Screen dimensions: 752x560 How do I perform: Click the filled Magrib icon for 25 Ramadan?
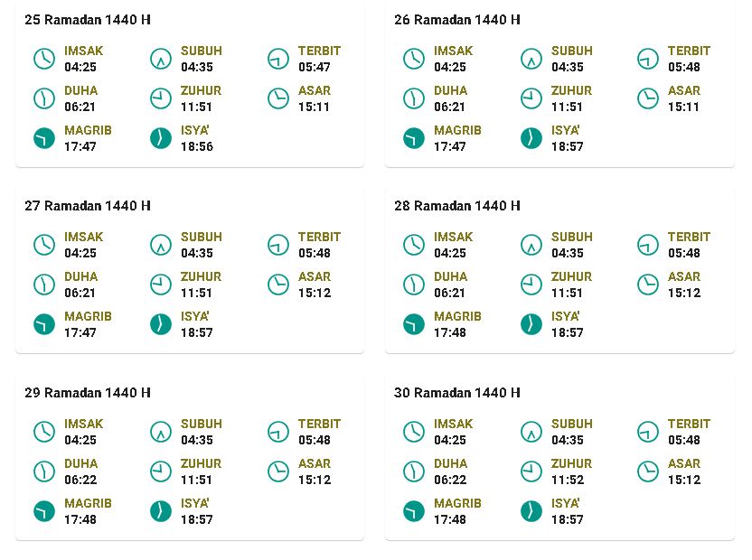pyautogui.click(x=44, y=138)
